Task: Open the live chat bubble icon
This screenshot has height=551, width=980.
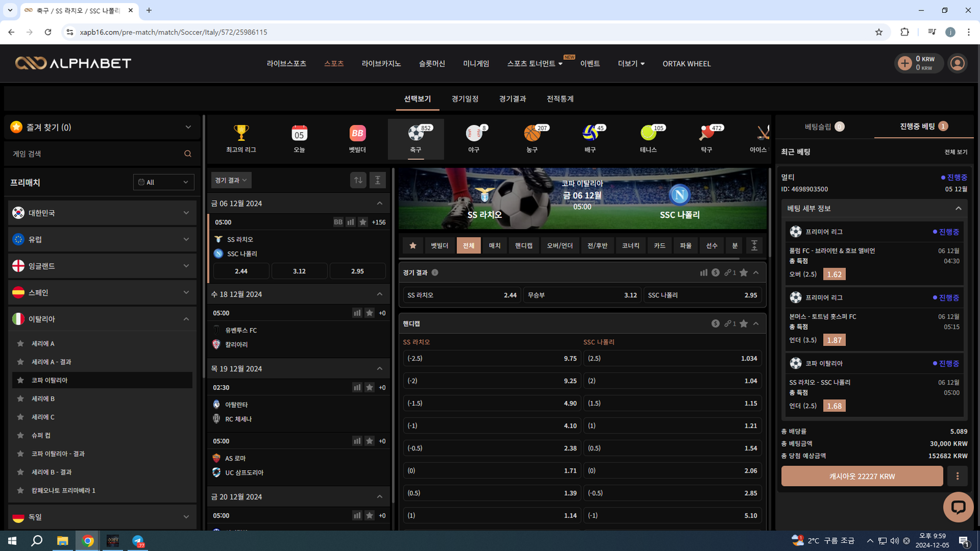Action: click(x=957, y=507)
